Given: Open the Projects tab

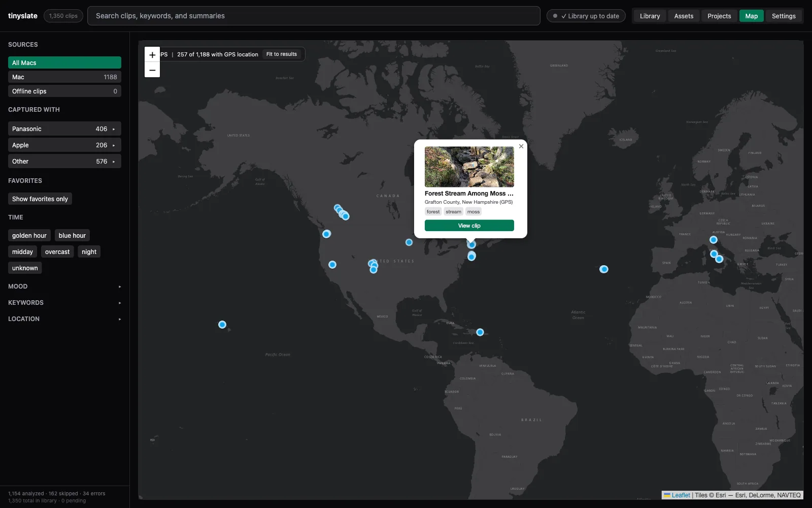Looking at the screenshot, I should [x=719, y=16].
